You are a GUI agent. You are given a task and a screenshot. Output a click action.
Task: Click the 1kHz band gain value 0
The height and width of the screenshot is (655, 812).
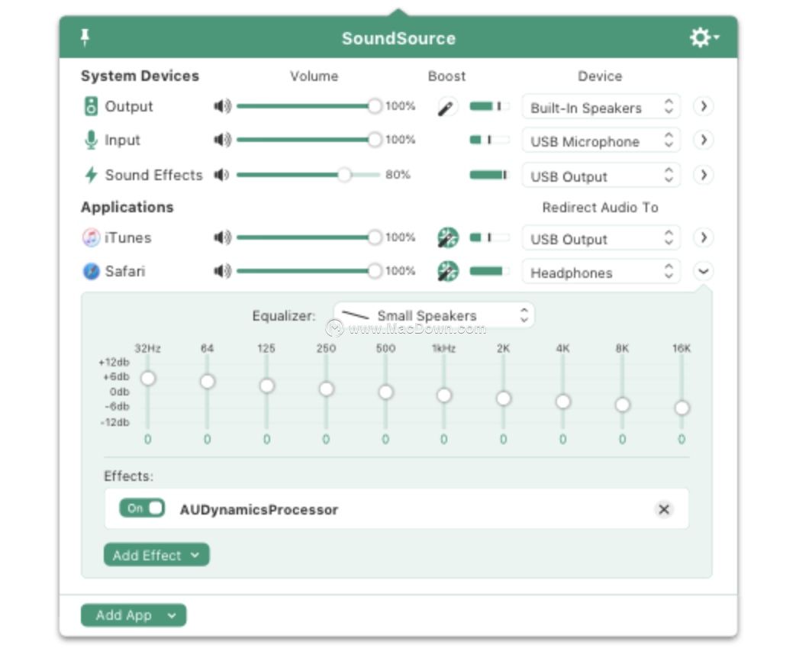click(x=444, y=440)
